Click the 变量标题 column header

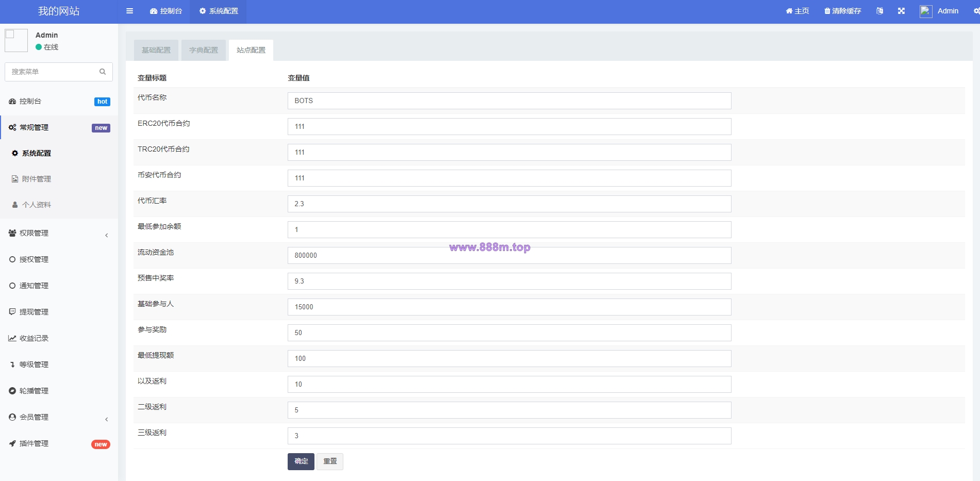point(152,78)
